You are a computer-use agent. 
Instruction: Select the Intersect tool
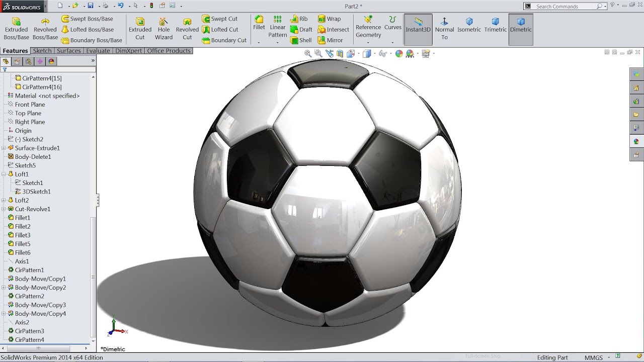[x=333, y=30]
